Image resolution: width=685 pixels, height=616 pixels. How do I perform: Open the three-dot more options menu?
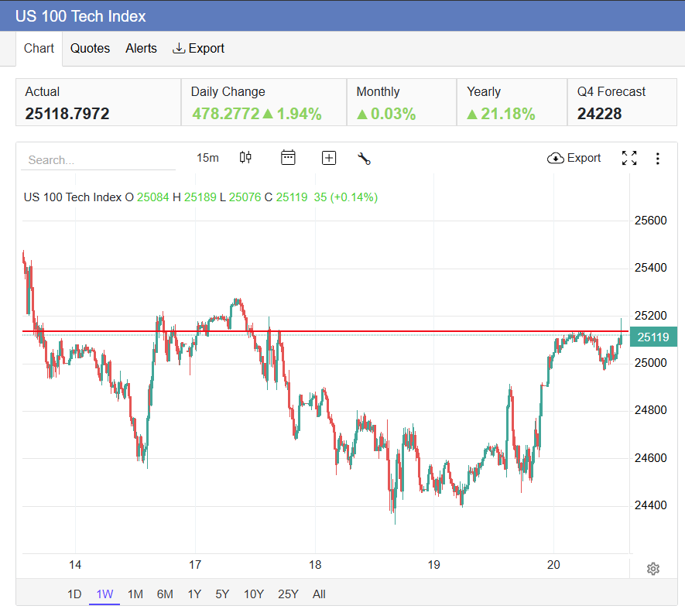[x=657, y=159]
